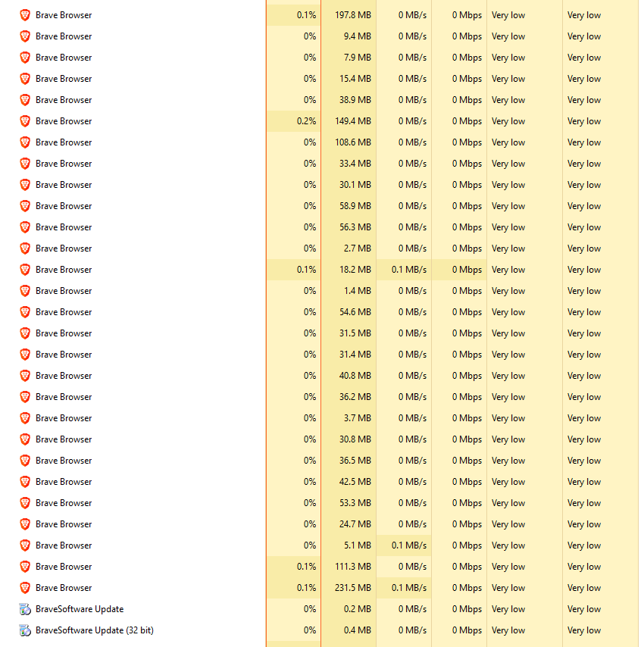Viewport: 644px width, 647px height.
Task: Click the Brave icon in the 2.7 MB row
Action: point(25,248)
